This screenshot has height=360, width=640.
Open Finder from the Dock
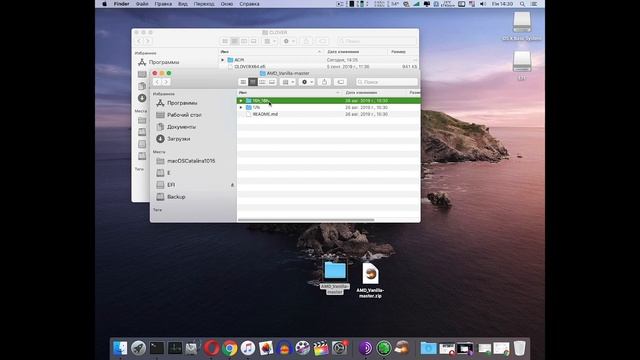(120, 348)
